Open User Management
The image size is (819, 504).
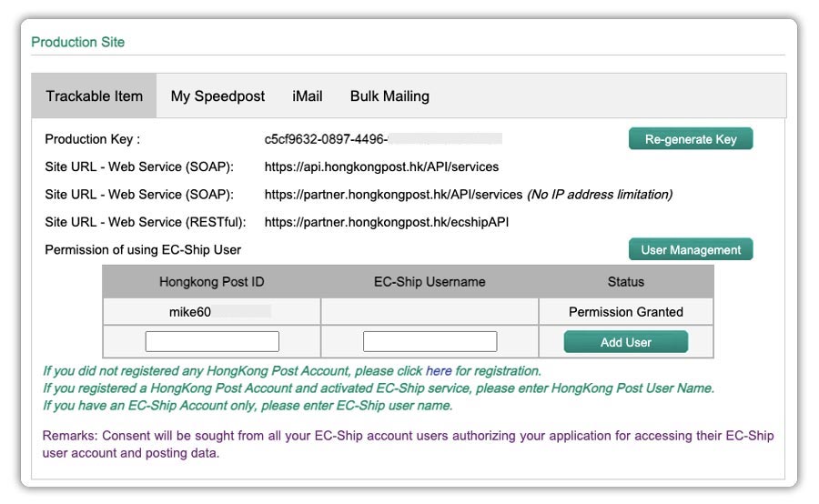click(x=691, y=249)
